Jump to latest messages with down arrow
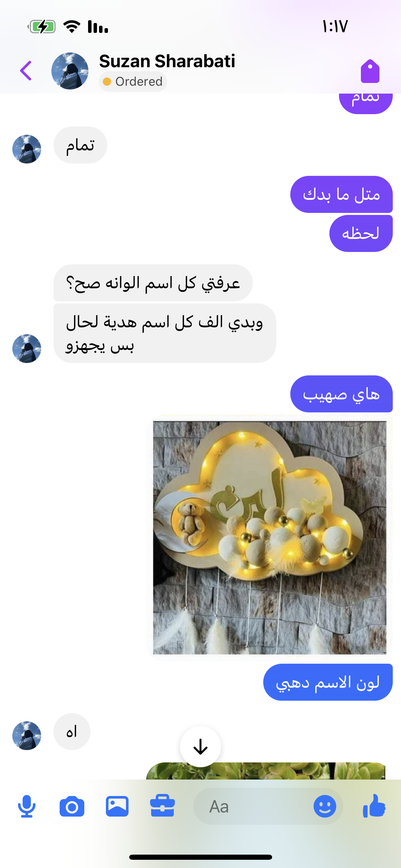 [200, 746]
